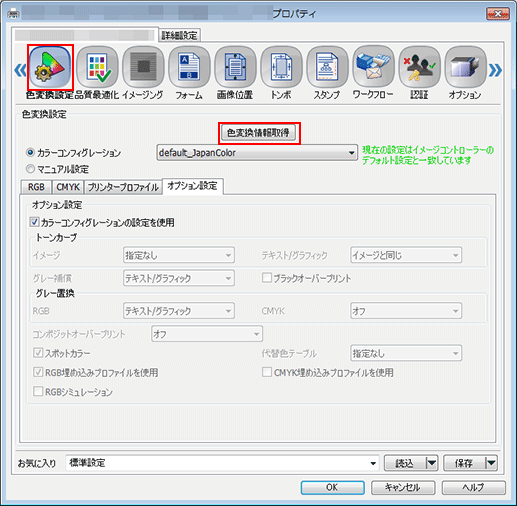Switch to the RGB tab

click(36, 187)
